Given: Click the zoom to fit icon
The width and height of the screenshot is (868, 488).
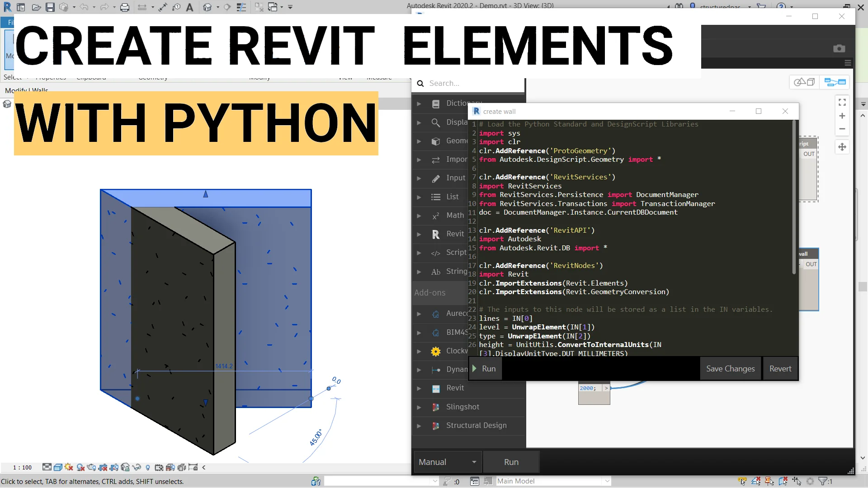Looking at the screenshot, I should click(842, 103).
